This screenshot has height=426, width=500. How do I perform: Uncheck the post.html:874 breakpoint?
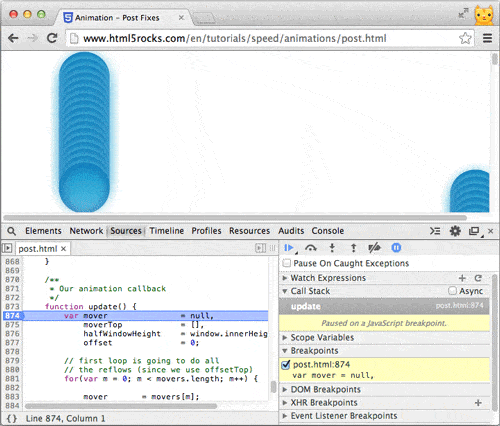click(286, 365)
